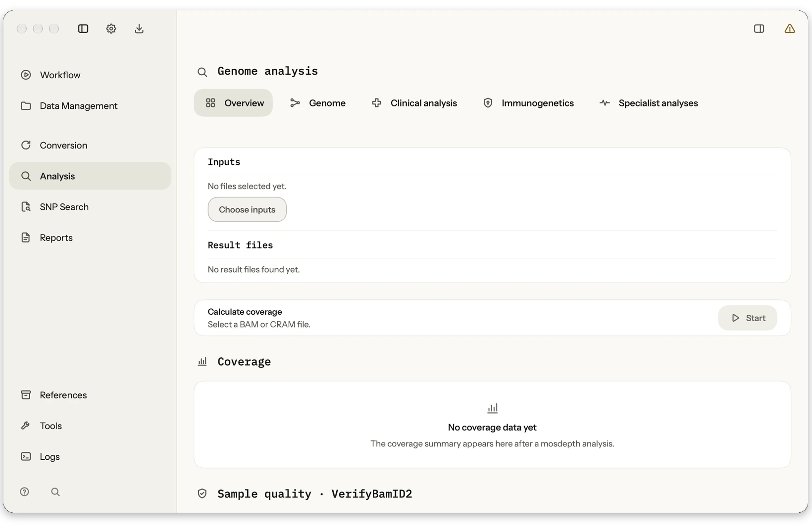Click the magnifier icon beside Genome analysis
This screenshot has width=812, height=532.
pos(202,72)
